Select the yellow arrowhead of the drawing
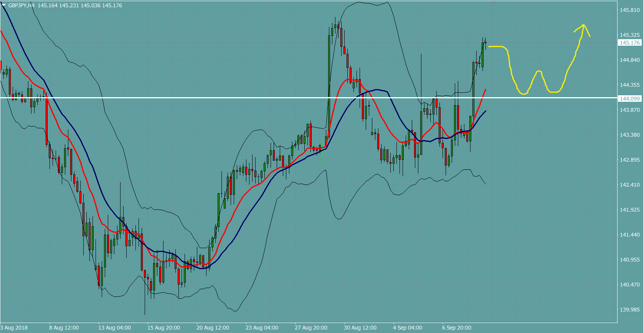The image size is (644, 333). click(x=583, y=26)
